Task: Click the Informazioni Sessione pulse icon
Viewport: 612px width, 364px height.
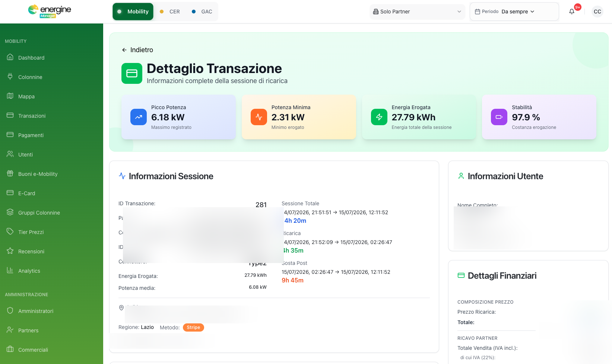Action: coord(122,176)
